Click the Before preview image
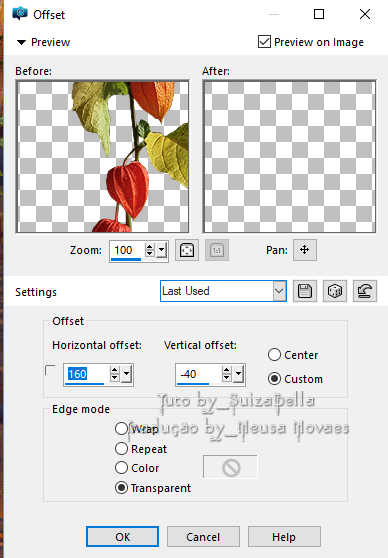388x558 pixels. pyautogui.click(x=103, y=157)
